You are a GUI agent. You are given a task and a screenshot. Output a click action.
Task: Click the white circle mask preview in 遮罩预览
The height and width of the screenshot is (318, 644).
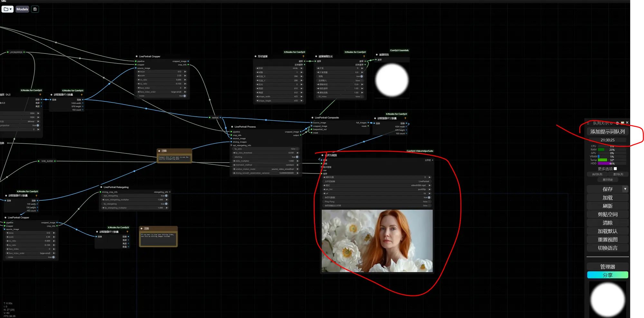click(392, 80)
